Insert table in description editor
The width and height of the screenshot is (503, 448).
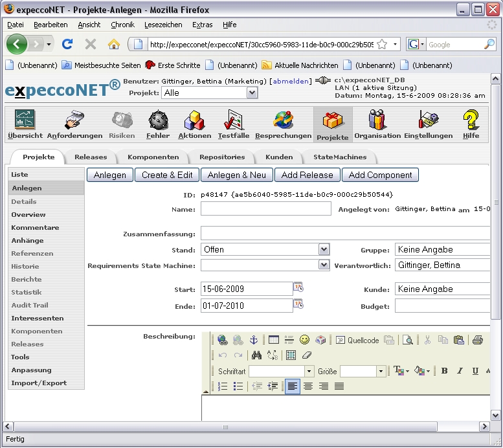(x=273, y=340)
